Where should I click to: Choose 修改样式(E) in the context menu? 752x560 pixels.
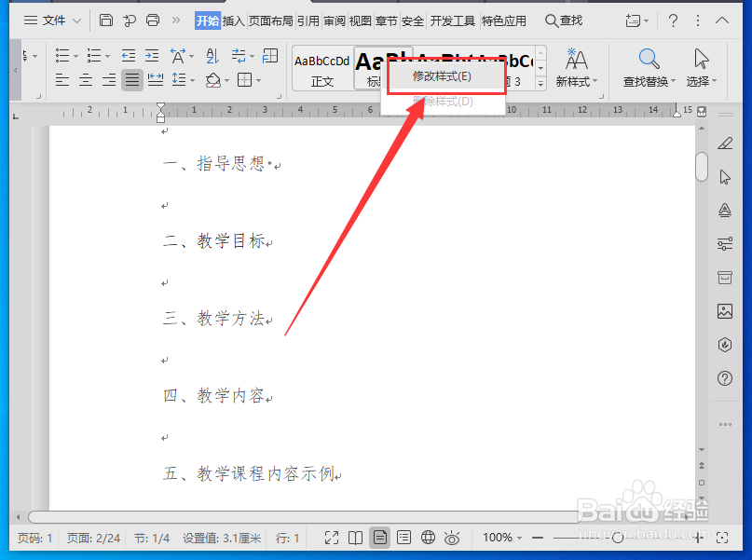[x=446, y=76]
